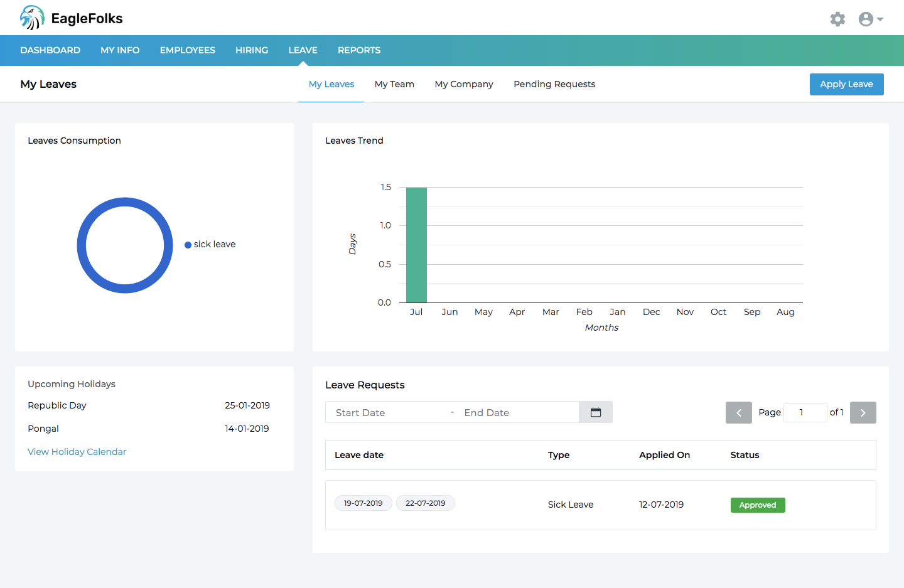Click the Jun label on the chart axis

point(449,312)
